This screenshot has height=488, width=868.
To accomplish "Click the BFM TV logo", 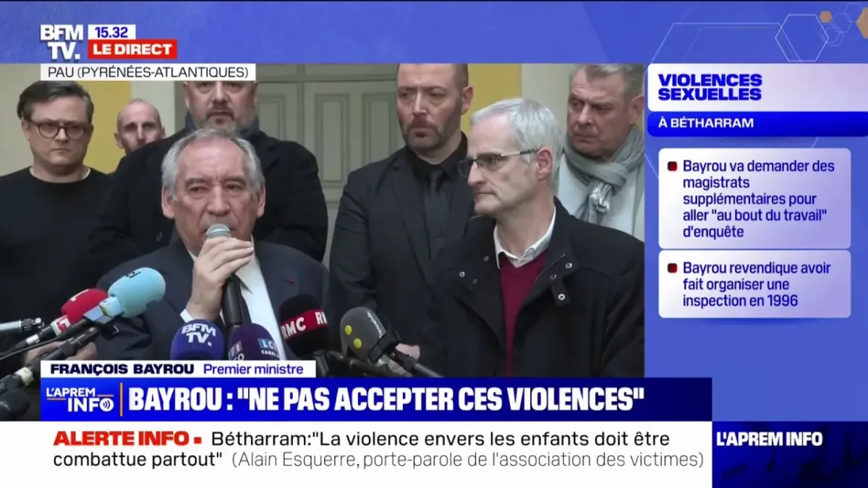I will pyautogui.click(x=61, y=42).
